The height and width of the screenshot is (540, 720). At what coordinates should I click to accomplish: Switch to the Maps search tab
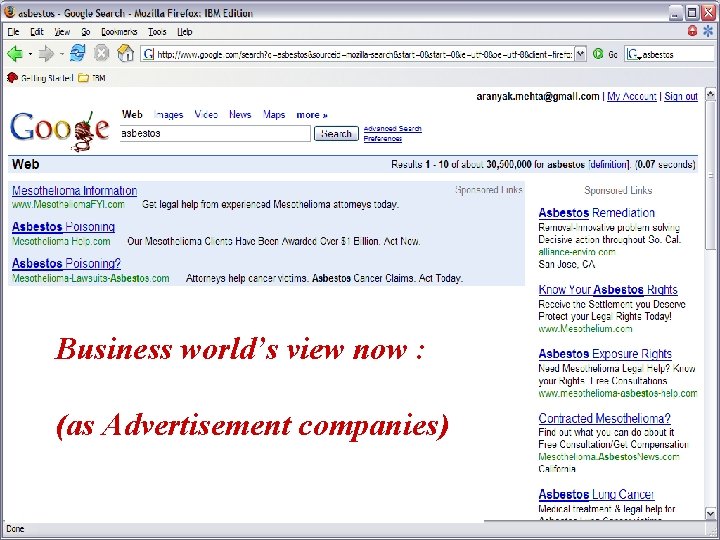[274, 114]
